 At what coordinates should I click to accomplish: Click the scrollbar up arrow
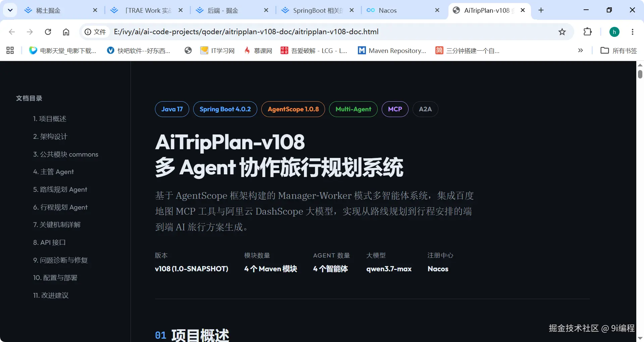[640, 65]
